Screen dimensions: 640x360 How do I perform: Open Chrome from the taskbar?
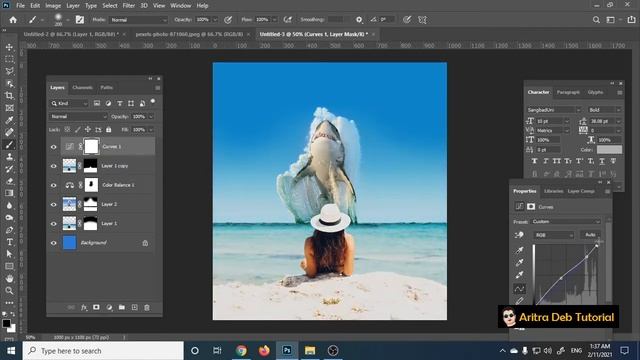pyautogui.click(x=241, y=351)
